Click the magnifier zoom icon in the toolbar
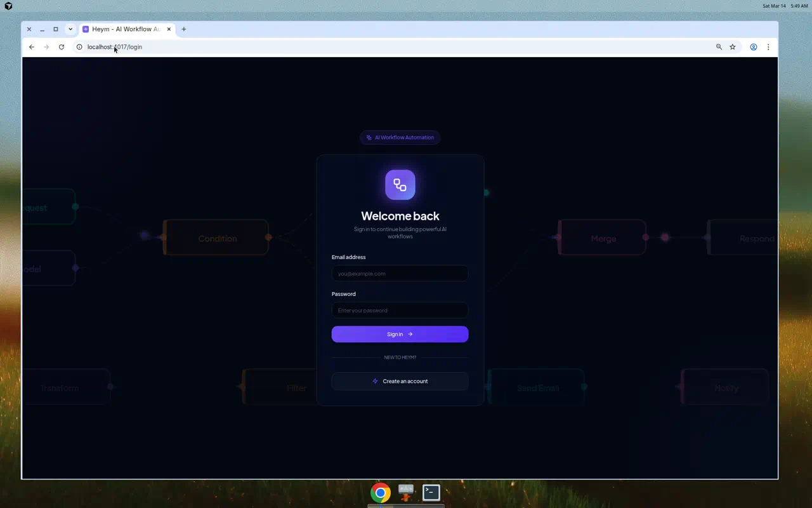This screenshot has height=508, width=812. pyautogui.click(x=719, y=47)
